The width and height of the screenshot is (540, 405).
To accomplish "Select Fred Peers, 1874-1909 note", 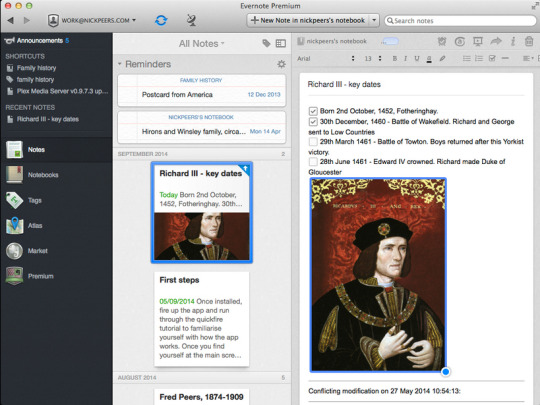I will pos(201,397).
